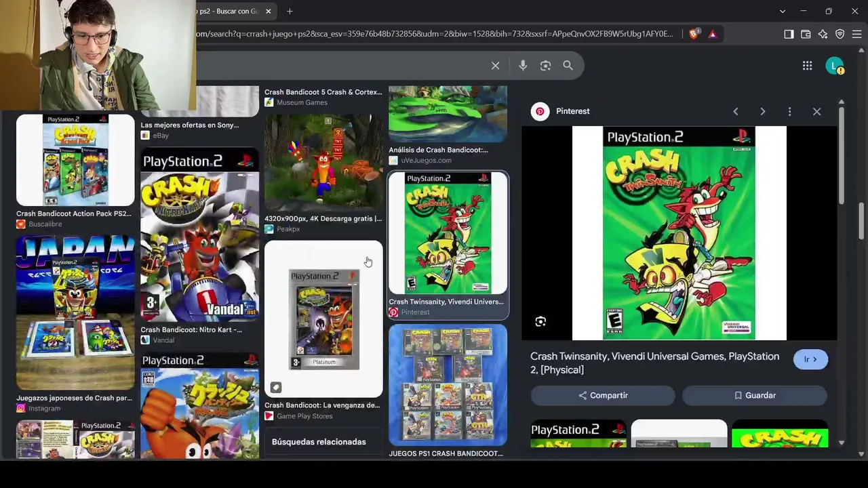Click the 'Ir' visit button

810,359
